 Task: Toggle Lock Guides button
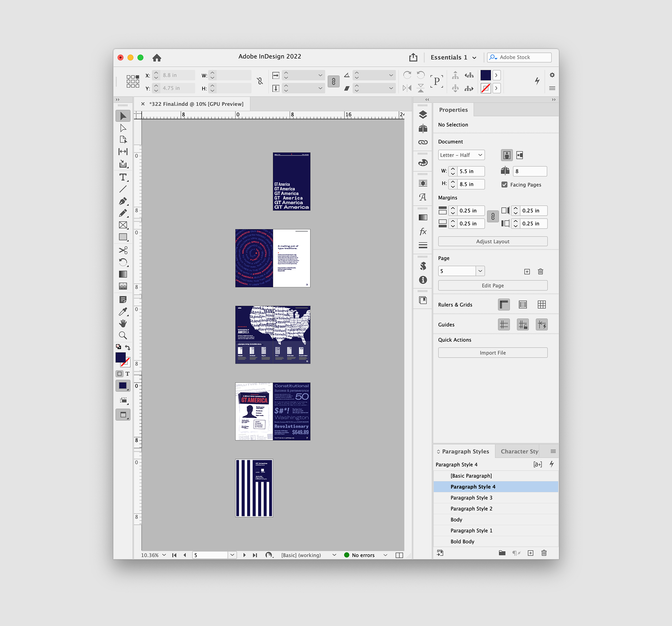523,325
